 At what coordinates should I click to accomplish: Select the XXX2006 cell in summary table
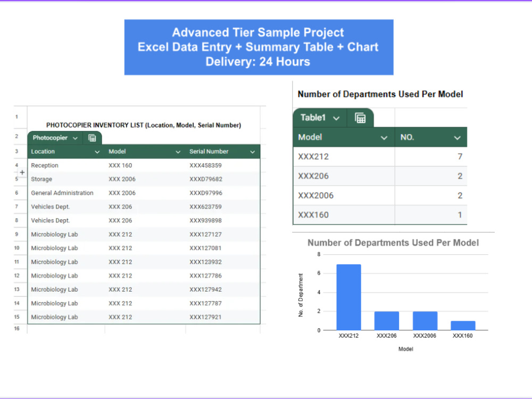click(344, 195)
